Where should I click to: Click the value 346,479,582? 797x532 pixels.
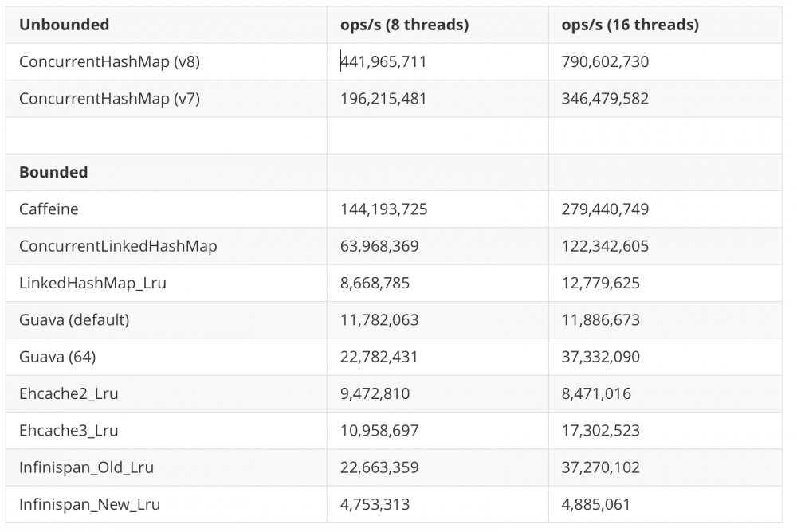coord(605,99)
